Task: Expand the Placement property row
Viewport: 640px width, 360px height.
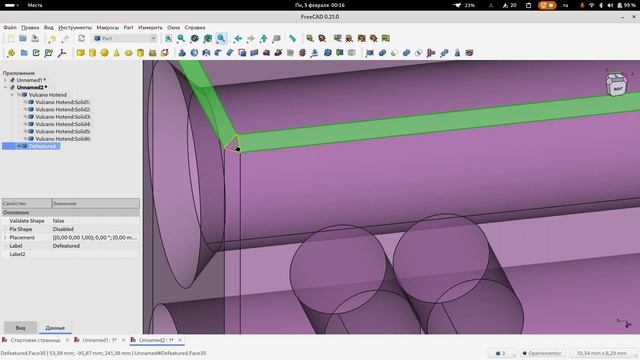Action: 5,238
